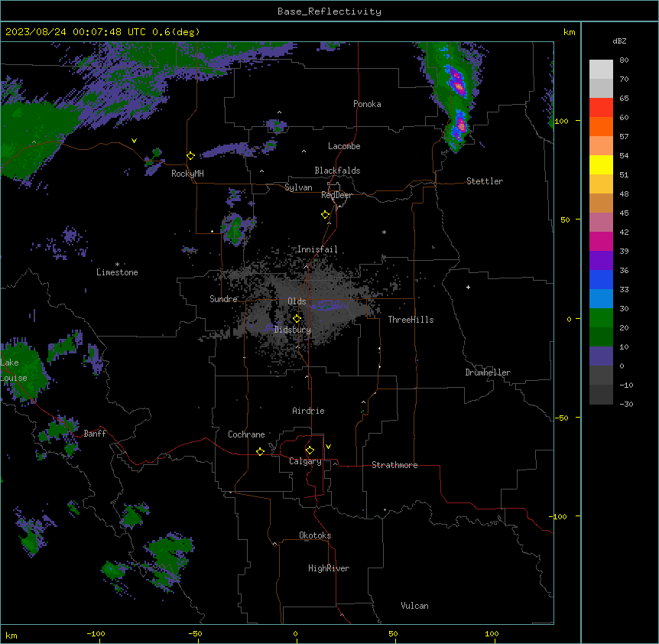Click the asterisk marker above Limestone
The height and width of the screenshot is (644, 659).
tap(117, 265)
